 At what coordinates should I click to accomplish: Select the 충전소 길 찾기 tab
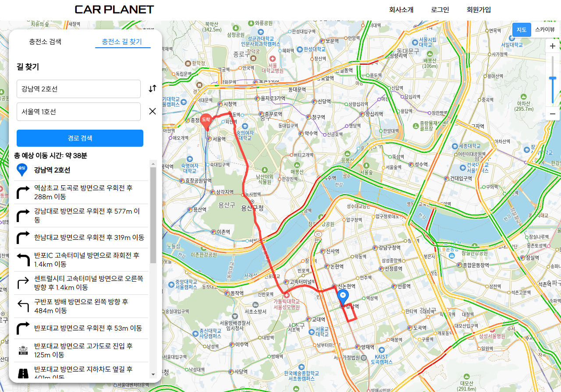click(122, 42)
